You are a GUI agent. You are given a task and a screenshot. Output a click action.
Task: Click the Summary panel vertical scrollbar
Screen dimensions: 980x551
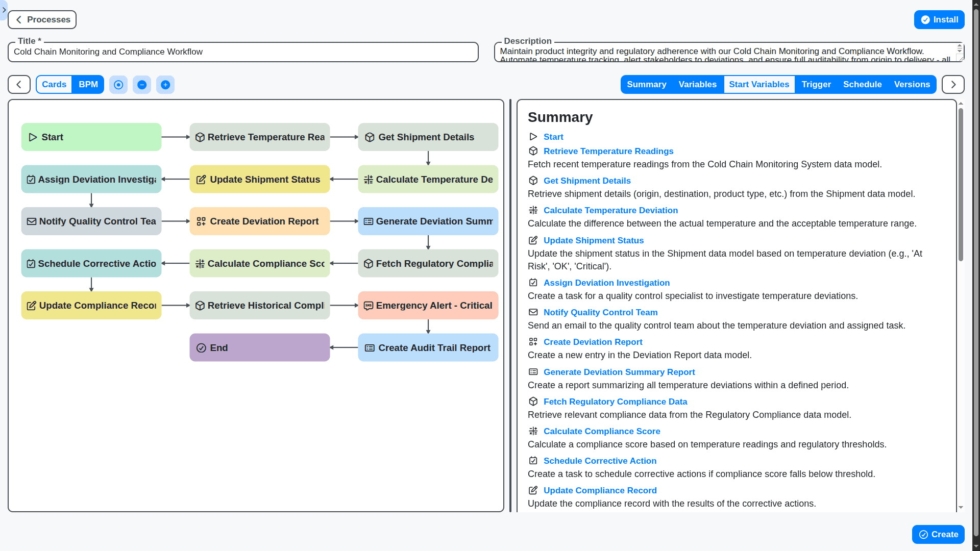coord(961,184)
